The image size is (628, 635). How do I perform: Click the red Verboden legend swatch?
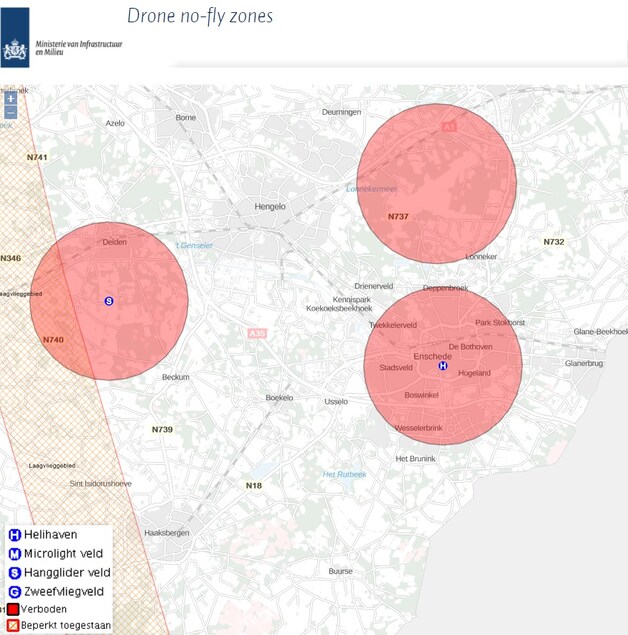pyautogui.click(x=13, y=609)
